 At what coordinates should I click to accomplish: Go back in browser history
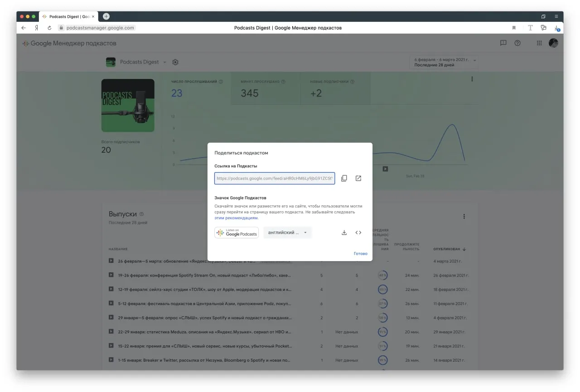coord(24,28)
